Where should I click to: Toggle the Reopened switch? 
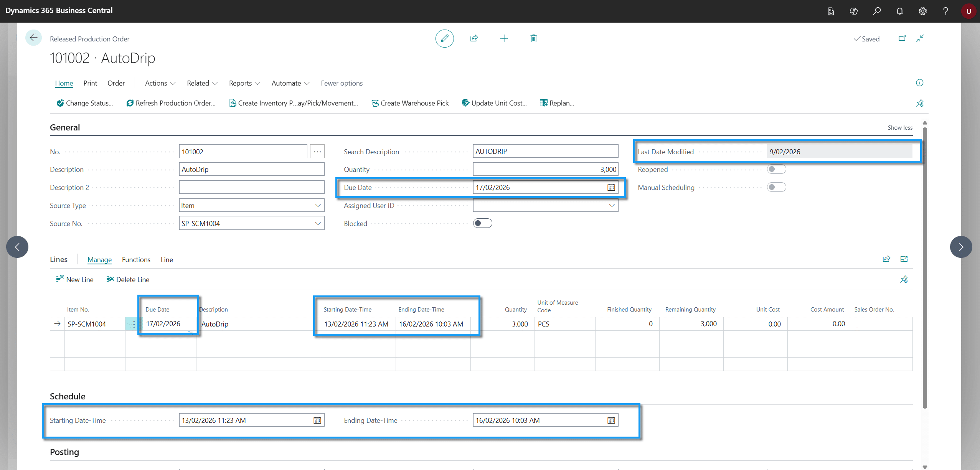[776, 169]
